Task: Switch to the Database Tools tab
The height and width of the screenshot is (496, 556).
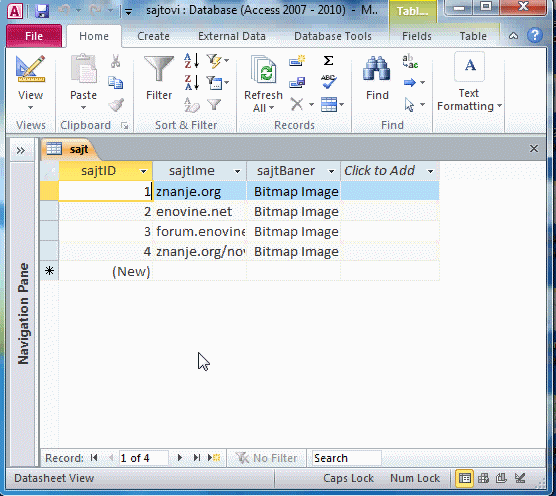Action: (x=333, y=36)
